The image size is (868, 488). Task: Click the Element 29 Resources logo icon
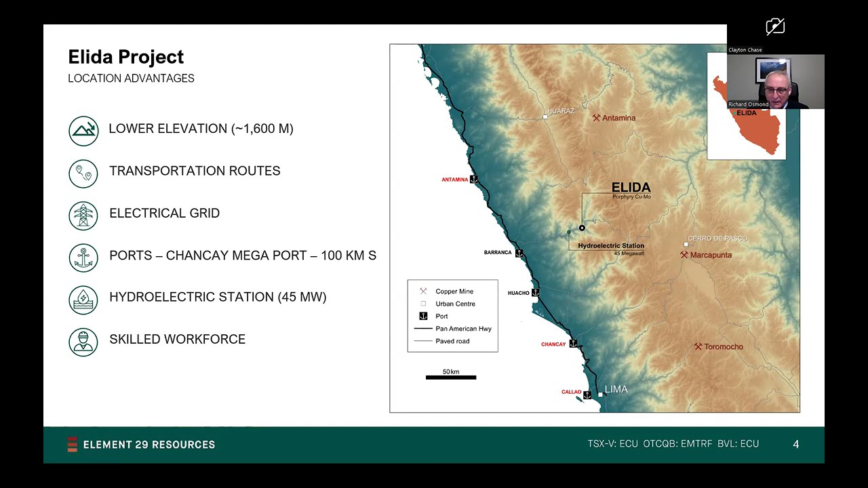point(73,445)
